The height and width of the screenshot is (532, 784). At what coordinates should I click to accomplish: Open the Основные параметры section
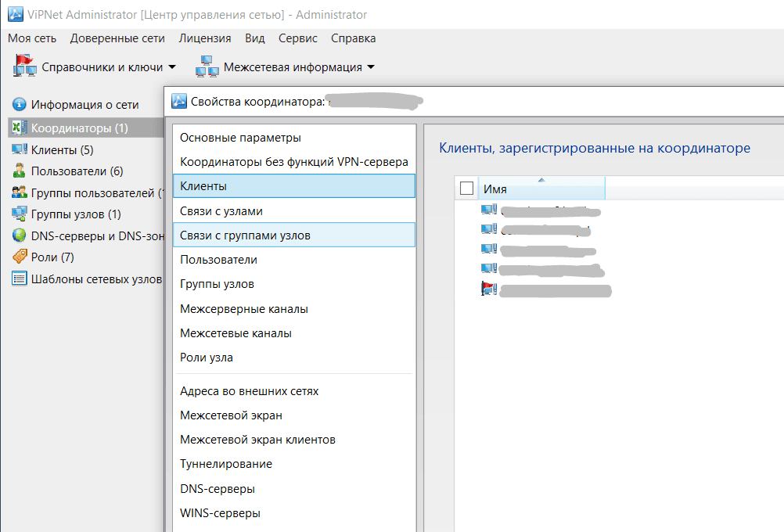(x=240, y=138)
